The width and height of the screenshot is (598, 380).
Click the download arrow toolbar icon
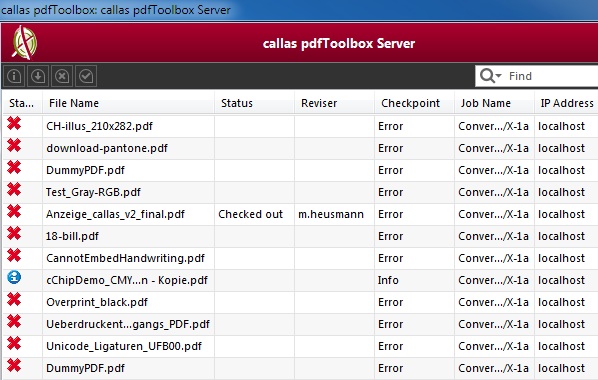[x=38, y=76]
